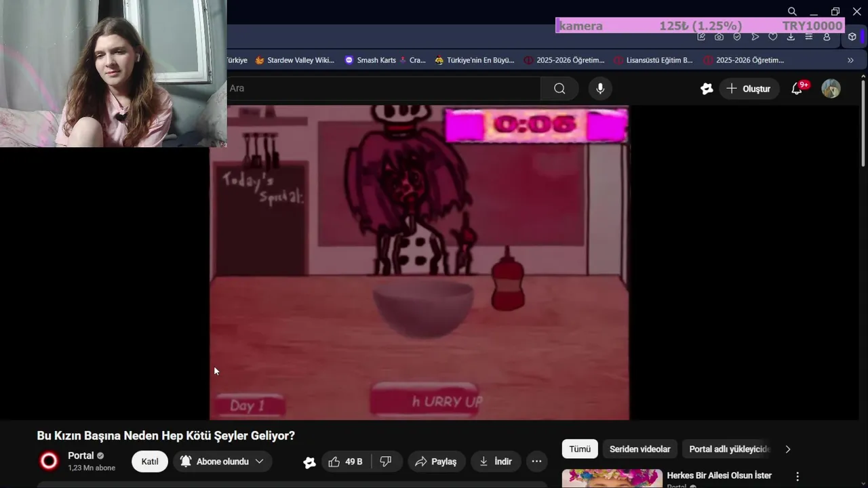Select the Tümü filter chip
The height and width of the screenshot is (488, 868).
(x=580, y=449)
